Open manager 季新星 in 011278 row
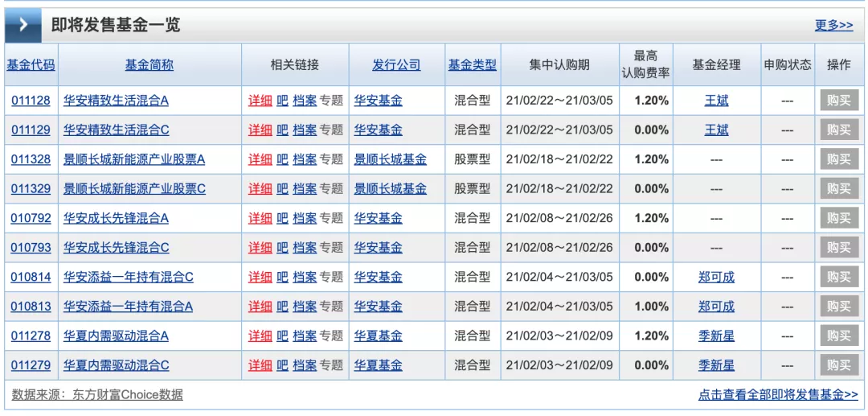The width and height of the screenshot is (868, 416). point(716,336)
